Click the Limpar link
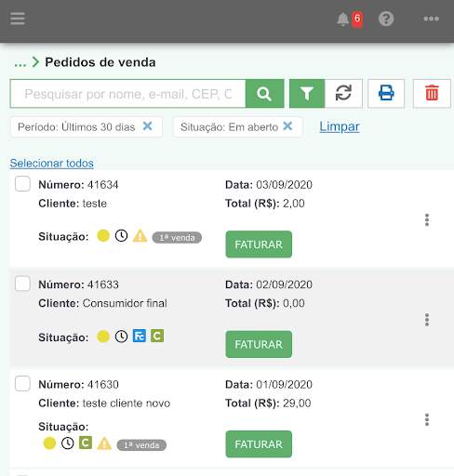Image resolution: width=454 pixels, height=476 pixels. [x=340, y=126]
